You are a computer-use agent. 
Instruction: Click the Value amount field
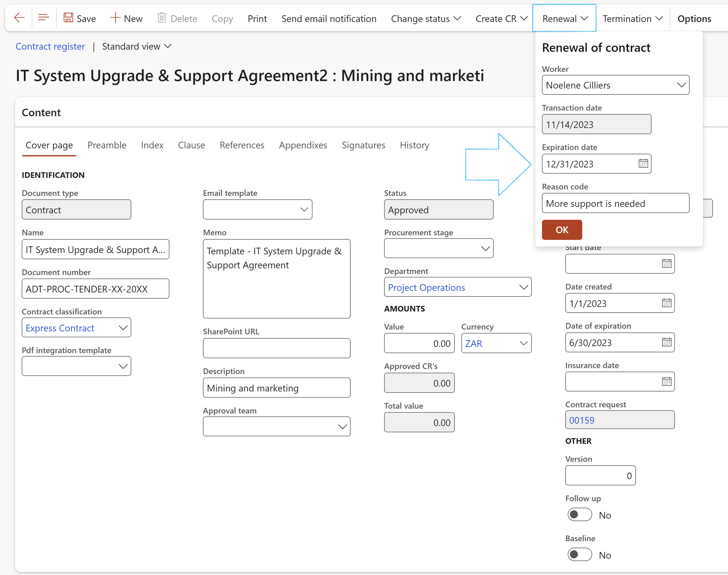(x=419, y=343)
